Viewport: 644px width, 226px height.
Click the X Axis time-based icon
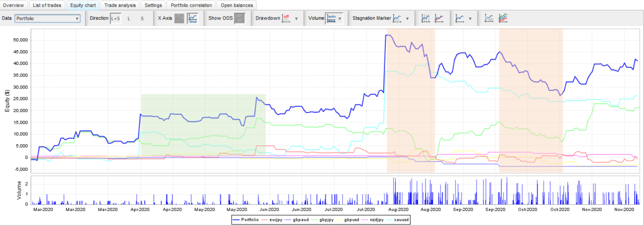(x=193, y=18)
